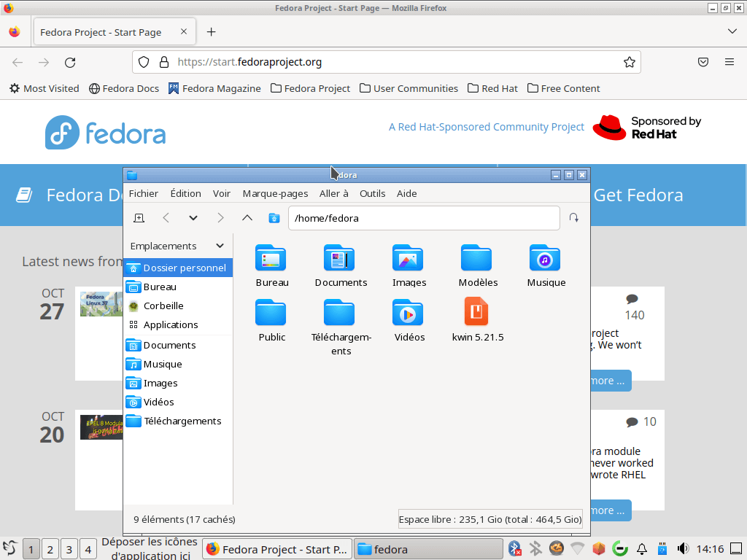Screen dimensions: 747x560
Task: Activate Firefox from the taskbar button
Action: 277,549
